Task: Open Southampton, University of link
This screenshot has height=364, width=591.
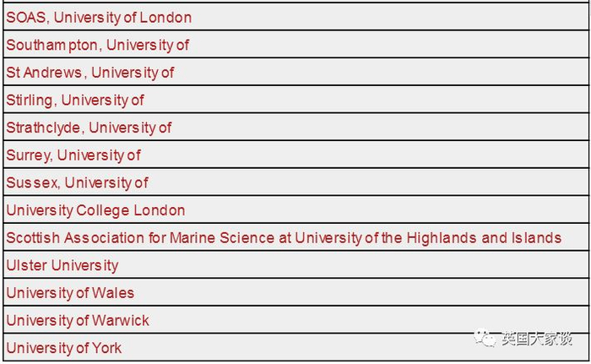Action: [x=97, y=46]
